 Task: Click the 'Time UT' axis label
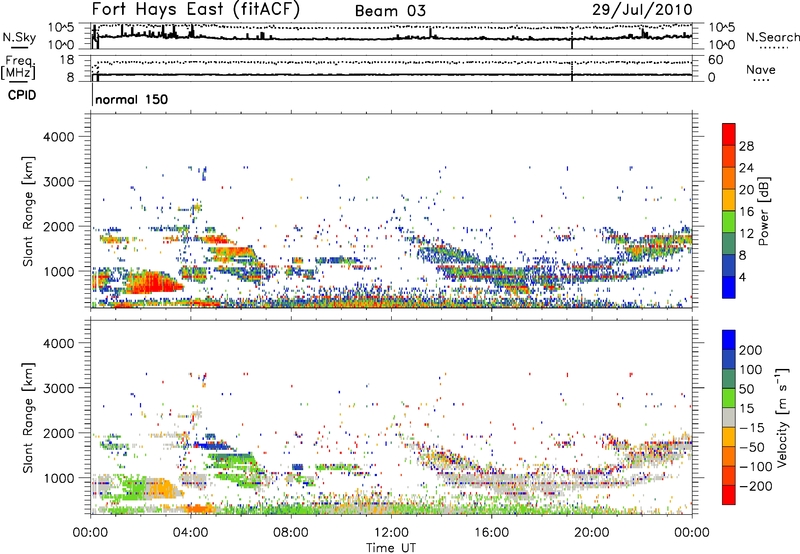pyautogui.click(x=391, y=548)
